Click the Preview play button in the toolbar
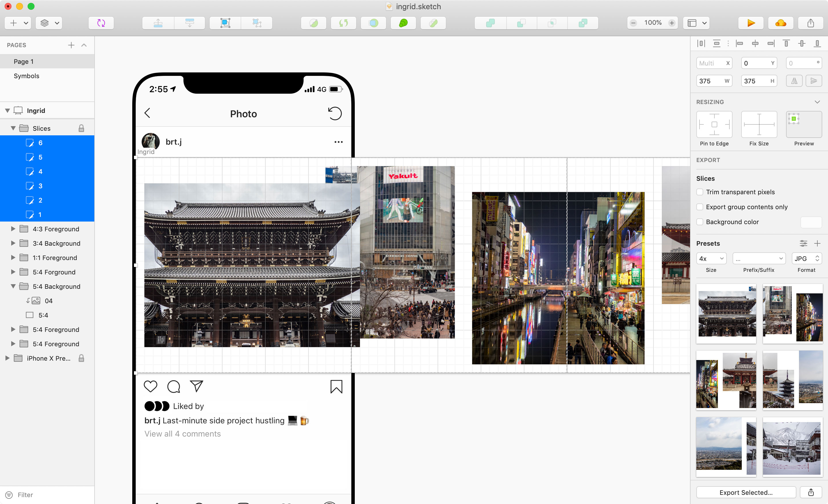828x504 pixels. (750, 23)
